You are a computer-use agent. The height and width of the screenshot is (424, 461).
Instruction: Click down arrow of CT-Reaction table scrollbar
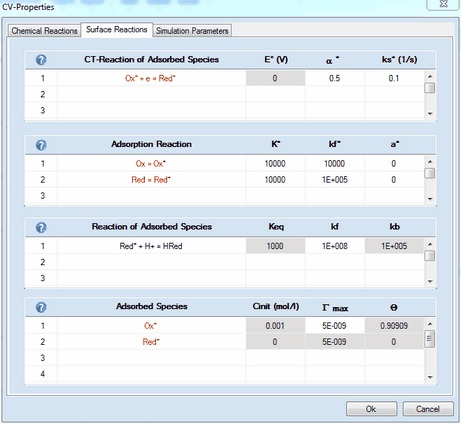430,114
